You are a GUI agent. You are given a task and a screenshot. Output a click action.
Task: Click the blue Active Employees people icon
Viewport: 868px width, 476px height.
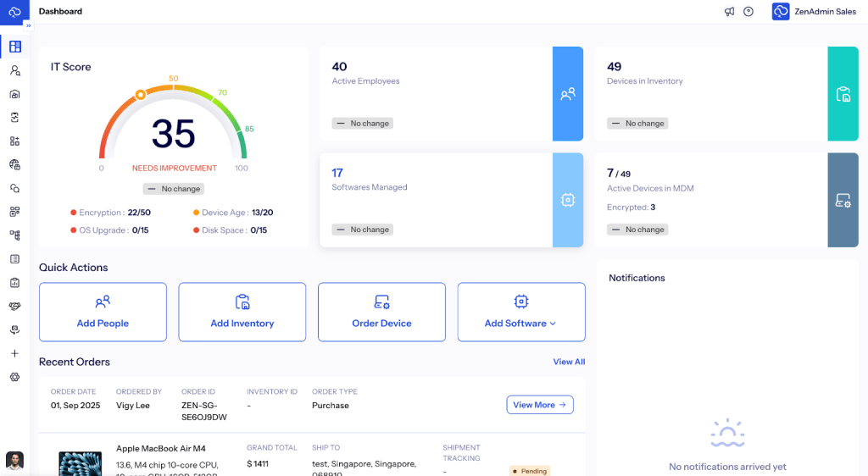[568, 94]
